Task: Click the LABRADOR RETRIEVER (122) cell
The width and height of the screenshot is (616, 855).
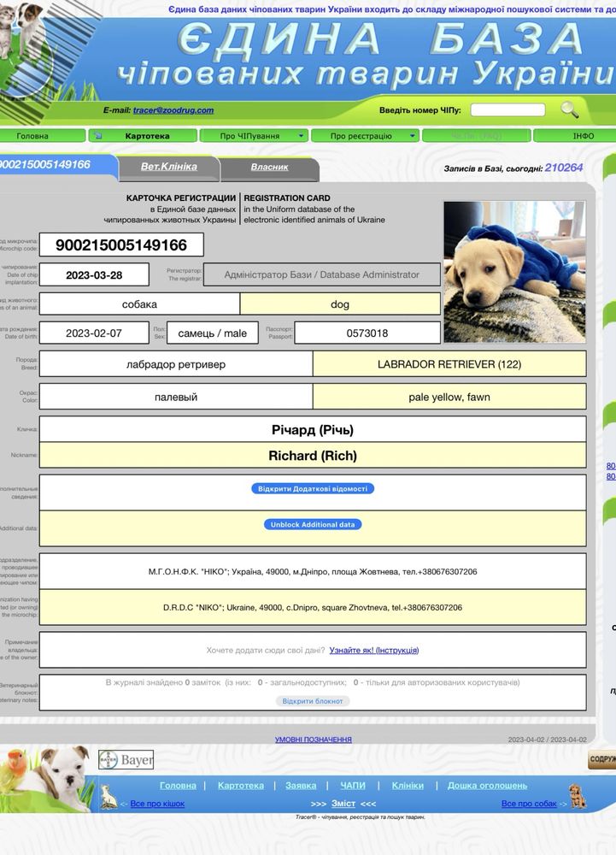Action: point(449,363)
